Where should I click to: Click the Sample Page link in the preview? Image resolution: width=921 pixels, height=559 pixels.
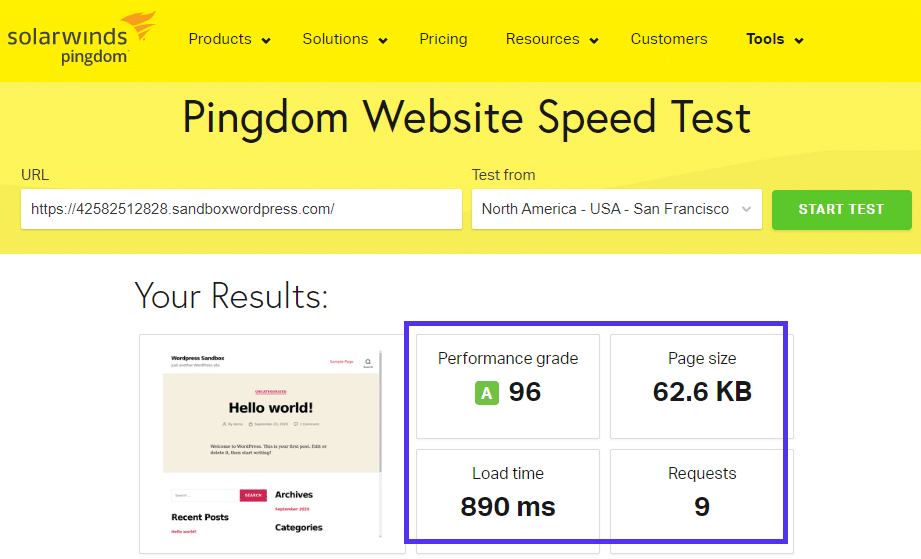click(341, 361)
